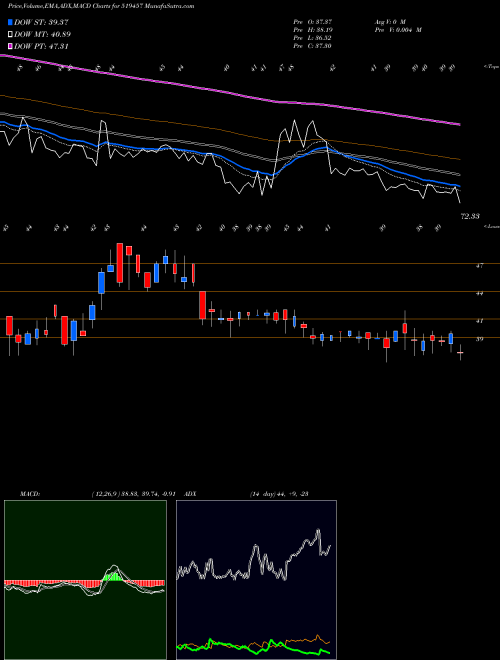Image resolution: width=500 pixels, height=660 pixels.
Task: Click the 44 price axis label
Action: point(479,293)
